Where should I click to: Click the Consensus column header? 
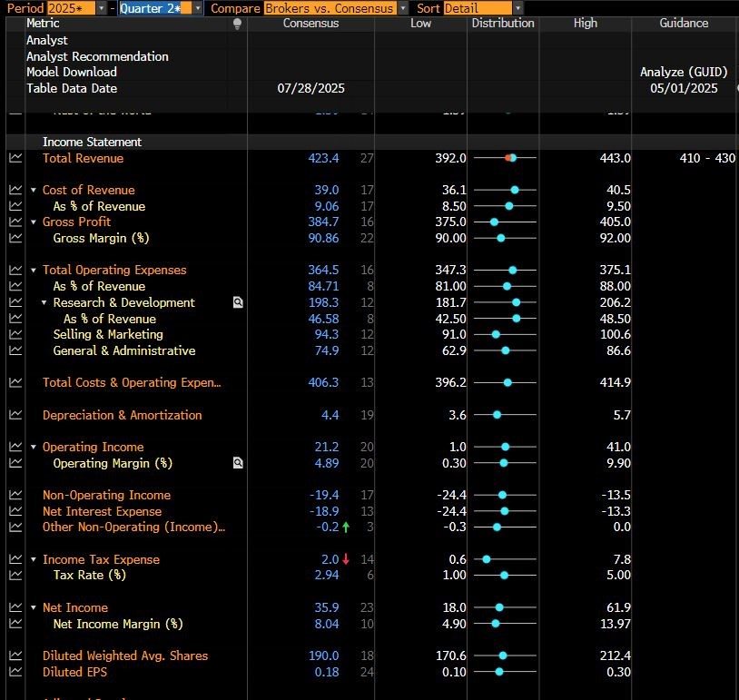pyautogui.click(x=310, y=23)
